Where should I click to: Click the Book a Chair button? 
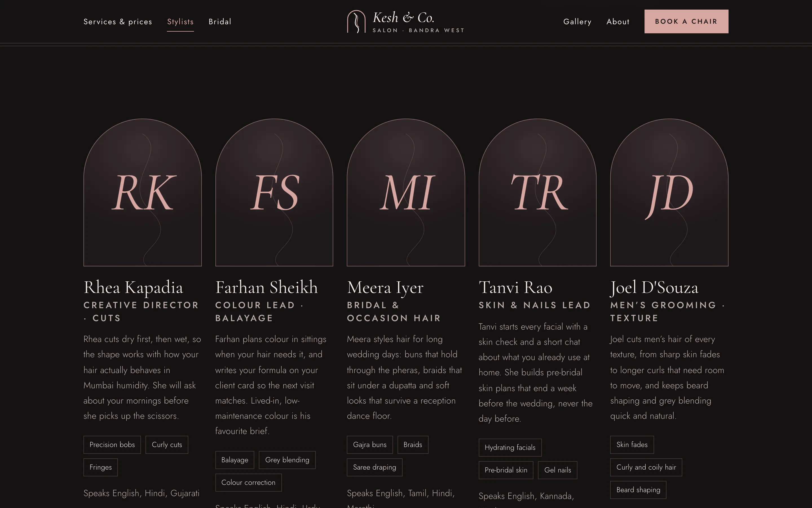pos(686,21)
